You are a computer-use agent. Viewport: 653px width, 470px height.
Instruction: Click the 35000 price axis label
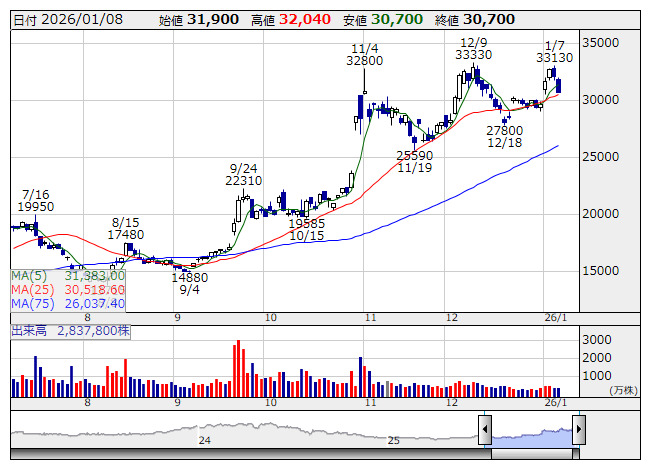tap(601, 43)
